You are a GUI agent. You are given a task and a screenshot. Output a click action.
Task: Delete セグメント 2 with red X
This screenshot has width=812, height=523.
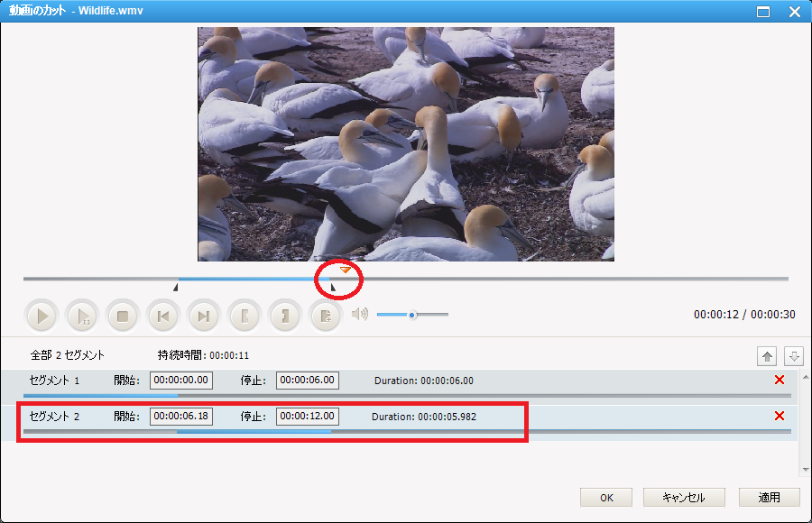[780, 416]
